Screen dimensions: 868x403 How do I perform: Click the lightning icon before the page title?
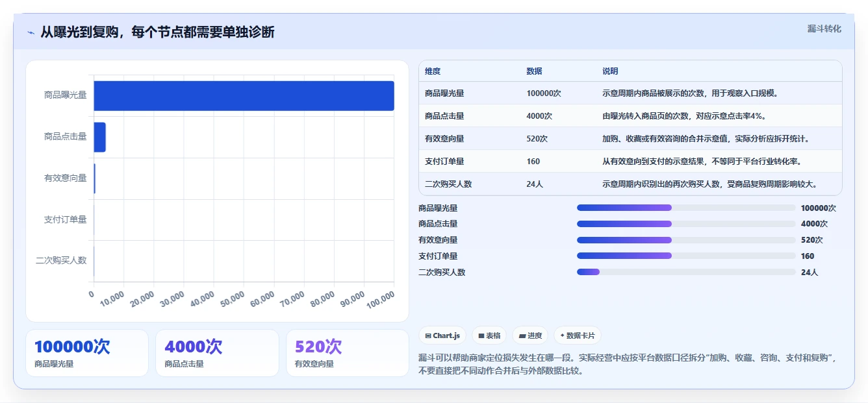point(31,32)
